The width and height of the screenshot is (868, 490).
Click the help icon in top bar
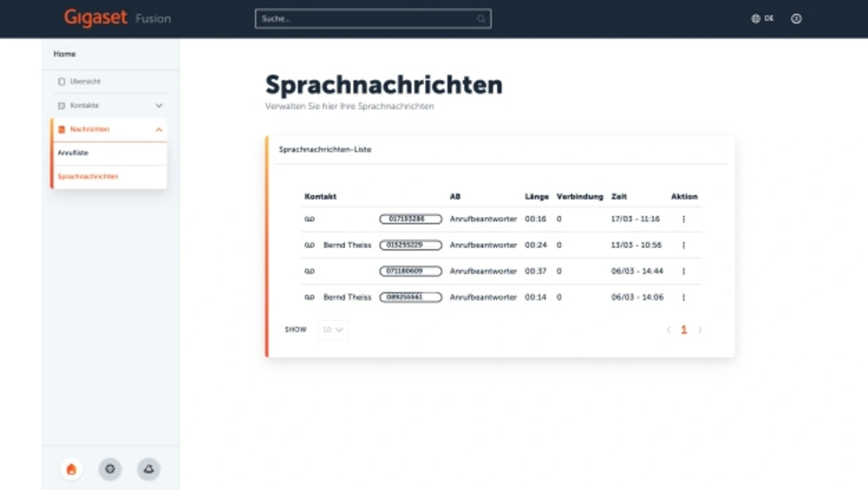[x=796, y=19]
